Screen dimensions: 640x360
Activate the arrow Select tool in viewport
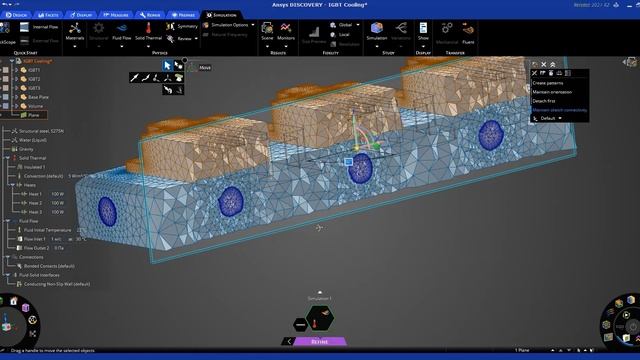pyautogui.click(x=167, y=65)
